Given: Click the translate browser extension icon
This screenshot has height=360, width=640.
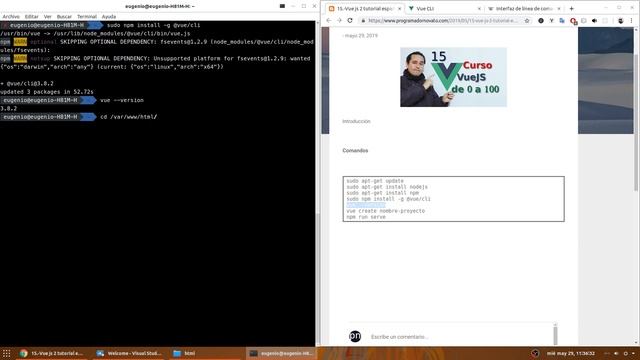Looking at the screenshot, I should tap(562, 20).
